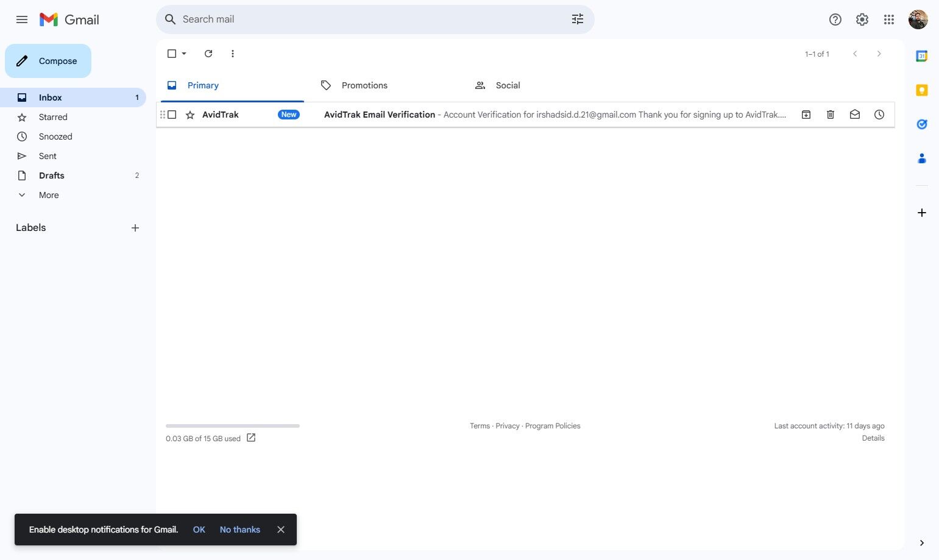Open Google Keep side panel
The height and width of the screenshot is (560, 939).
point(922,90)
